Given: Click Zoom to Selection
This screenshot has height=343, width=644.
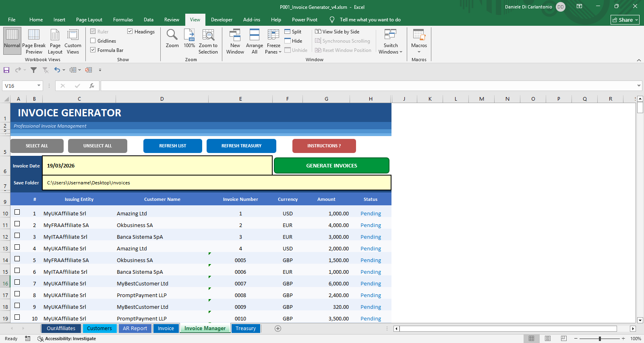Looking at the screenshot, I should click(208, 41).
